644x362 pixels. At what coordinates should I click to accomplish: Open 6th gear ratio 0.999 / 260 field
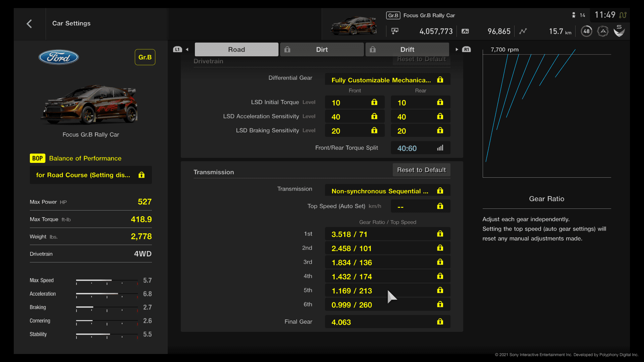click(x=387, y=304)
